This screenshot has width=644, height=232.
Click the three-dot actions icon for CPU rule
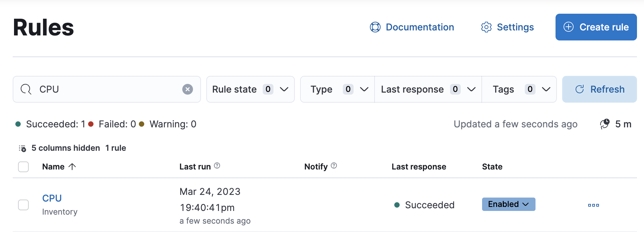(593, 205)
